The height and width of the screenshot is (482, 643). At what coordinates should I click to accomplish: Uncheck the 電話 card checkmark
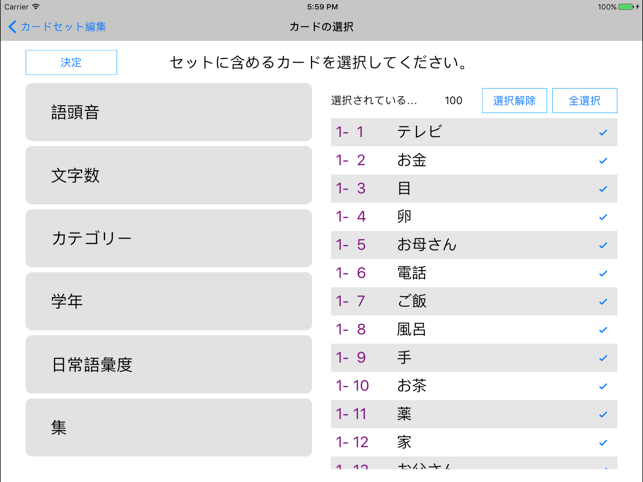603,274
